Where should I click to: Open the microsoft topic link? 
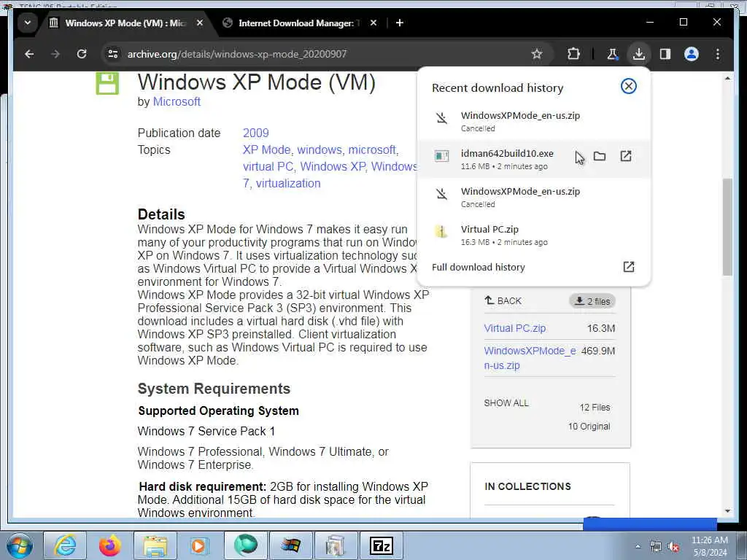pyautogui.click(x=372, y=150)
